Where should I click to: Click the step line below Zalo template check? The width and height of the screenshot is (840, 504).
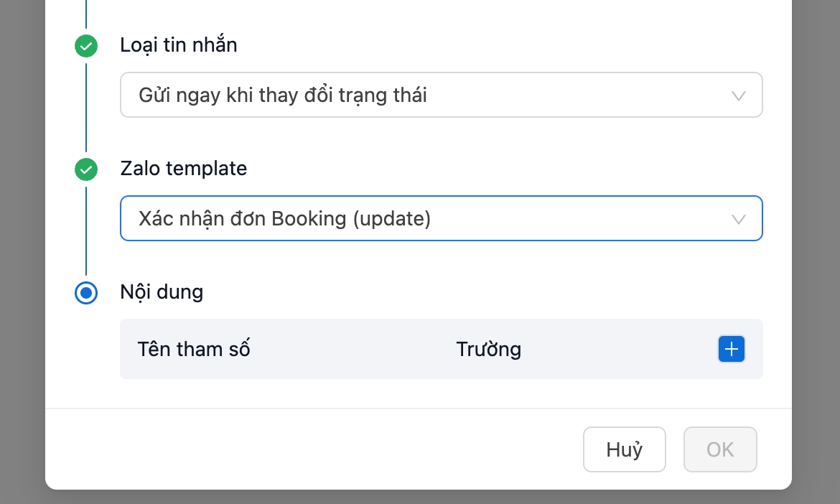pyautogui.click(x=86, y=230)
